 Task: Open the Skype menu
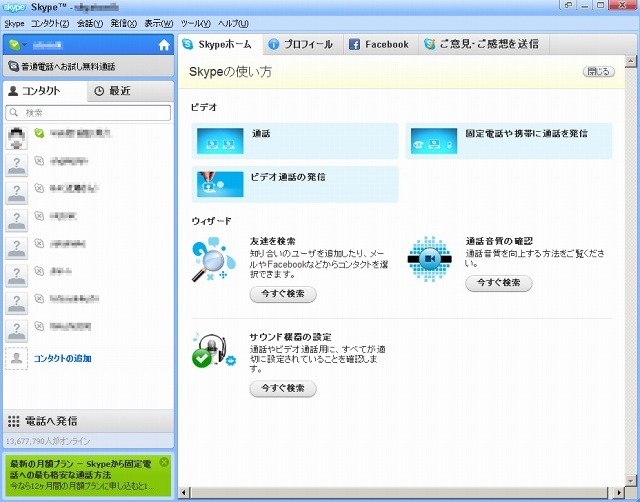(x=14, y=24)
